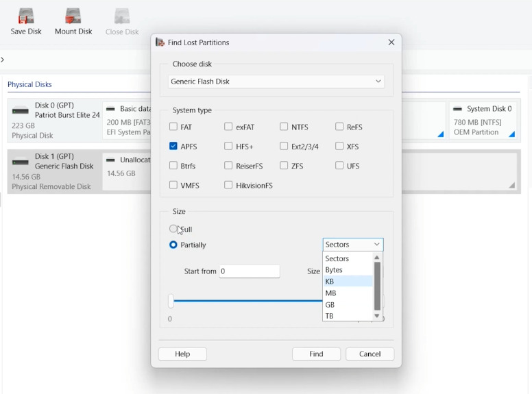532x394 pixels.
Task: Click the blue corner marker on System Disk 0
Action: pyautogui.click(x=512, y=134)
